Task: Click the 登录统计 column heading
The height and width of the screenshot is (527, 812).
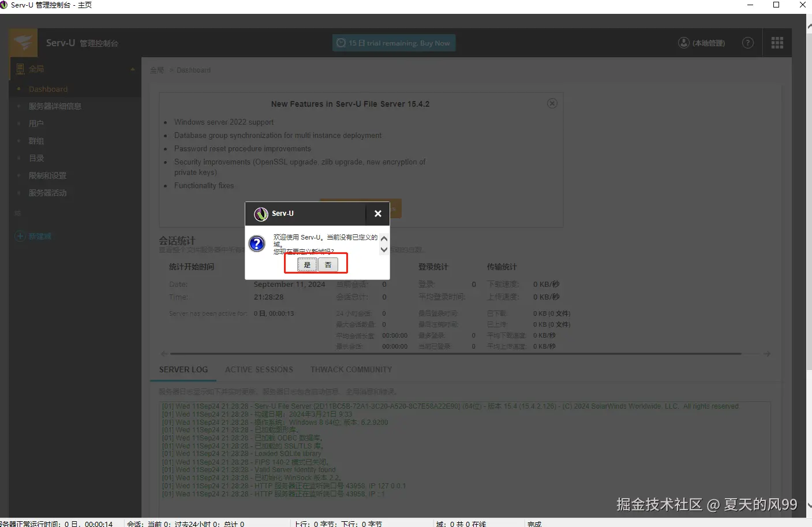Action: pyautogui.click(x=433, y=267)
